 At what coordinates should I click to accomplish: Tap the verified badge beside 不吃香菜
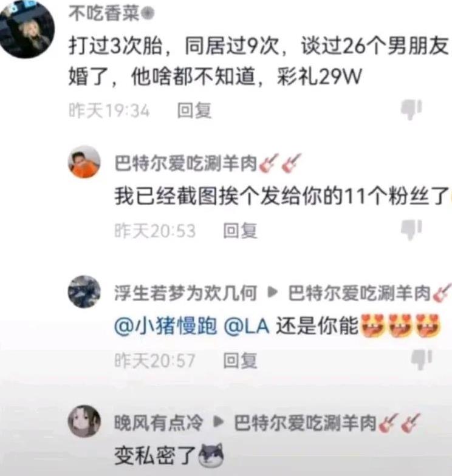[148, 13]
